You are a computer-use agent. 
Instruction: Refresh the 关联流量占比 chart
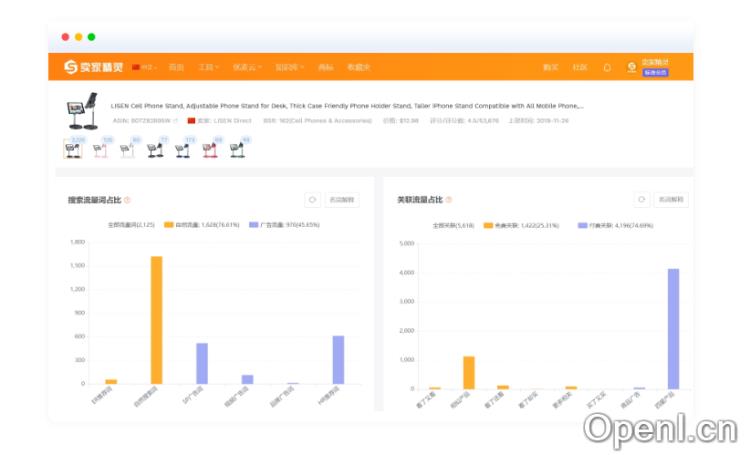pyautogui.click(x=642, y=200)
